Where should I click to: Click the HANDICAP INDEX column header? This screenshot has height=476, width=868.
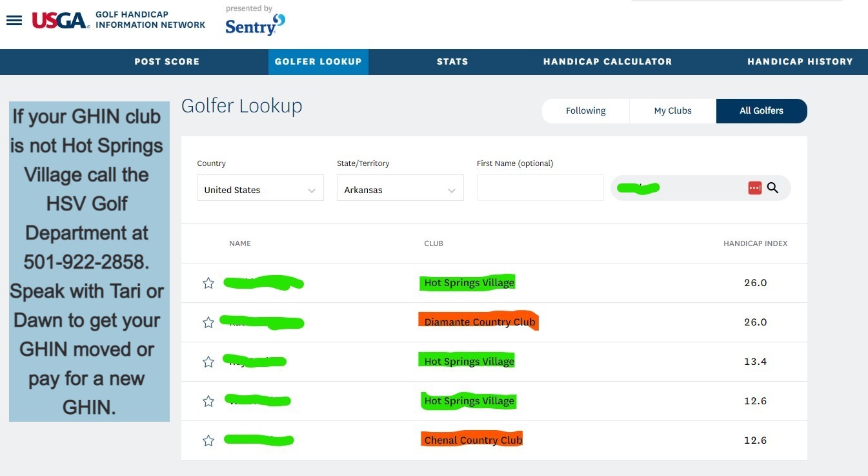point(755,243)
